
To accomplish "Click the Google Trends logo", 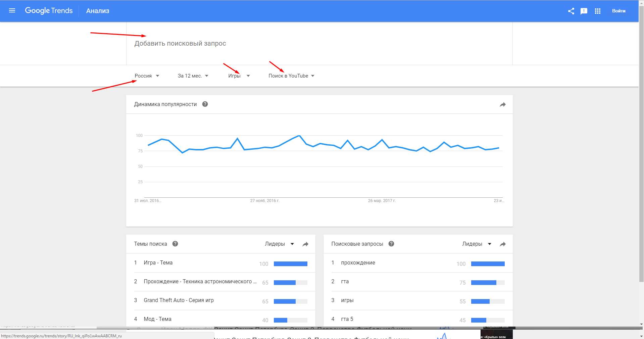I will (x=49, y=11).
